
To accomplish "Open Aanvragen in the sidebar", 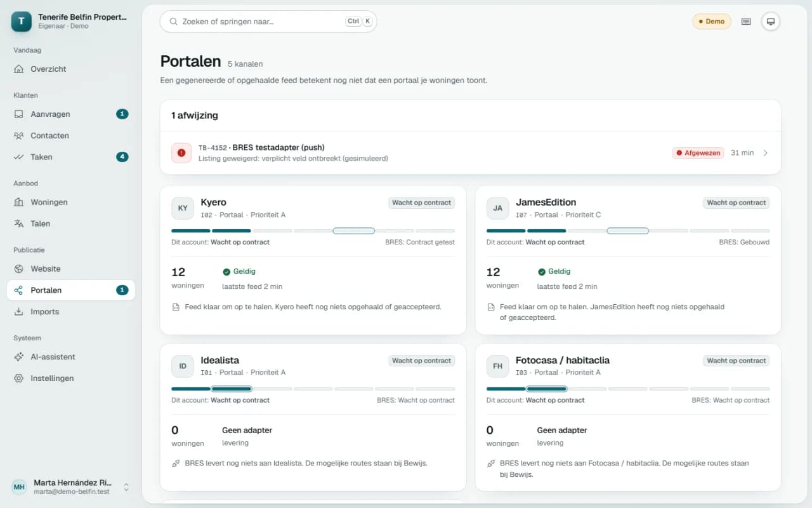I will 70,114.
